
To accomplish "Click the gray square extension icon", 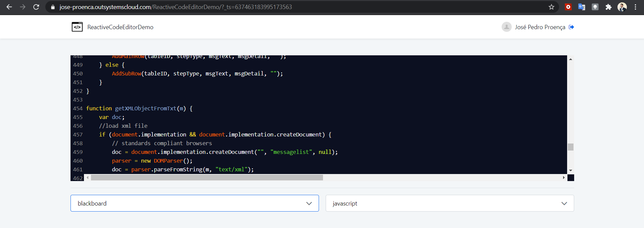I will pyautogui.click(x=595, y=7).
